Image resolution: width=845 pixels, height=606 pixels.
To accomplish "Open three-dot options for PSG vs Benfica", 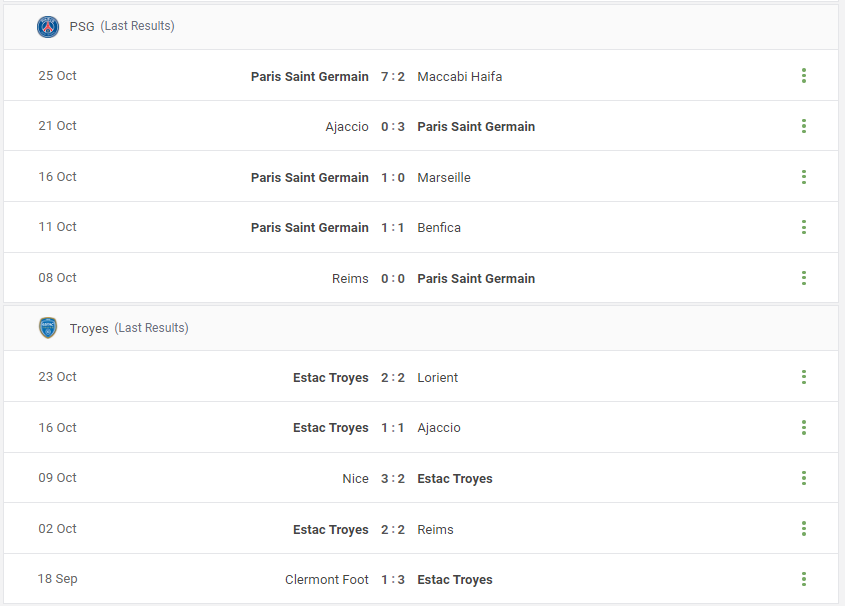I will pos(804,227).
